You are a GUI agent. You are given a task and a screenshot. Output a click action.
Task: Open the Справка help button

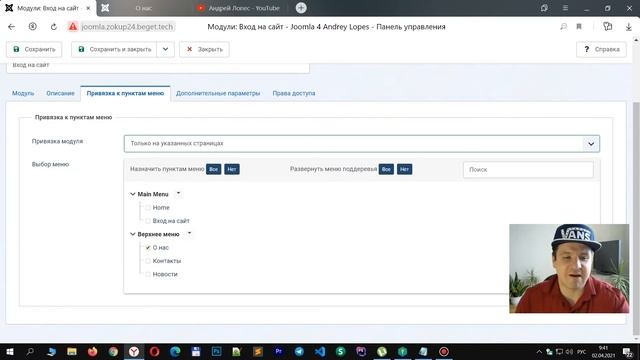(601, 49)
